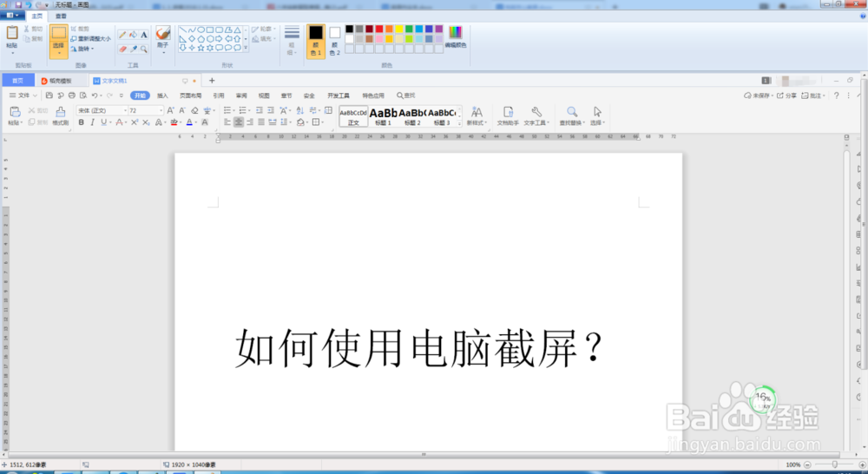
Task: Click Text Tools wrench in the WPS screenshot
Action: click(536, 115)
